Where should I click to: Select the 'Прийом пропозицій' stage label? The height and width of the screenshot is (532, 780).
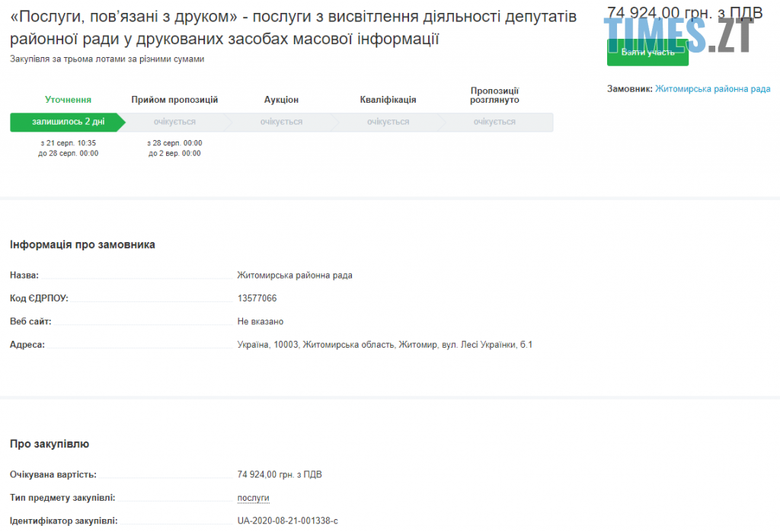[174, 100]
